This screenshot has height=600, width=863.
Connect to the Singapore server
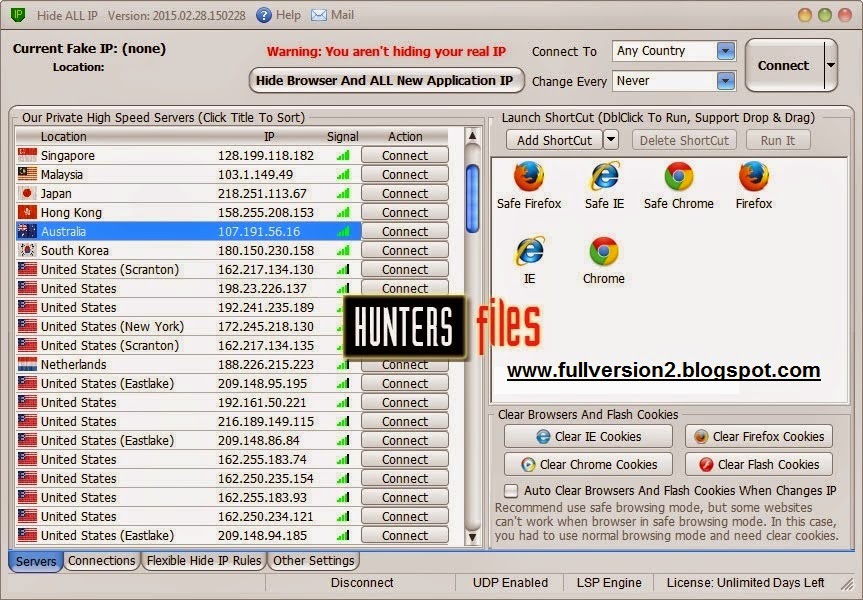coord(405,156)
